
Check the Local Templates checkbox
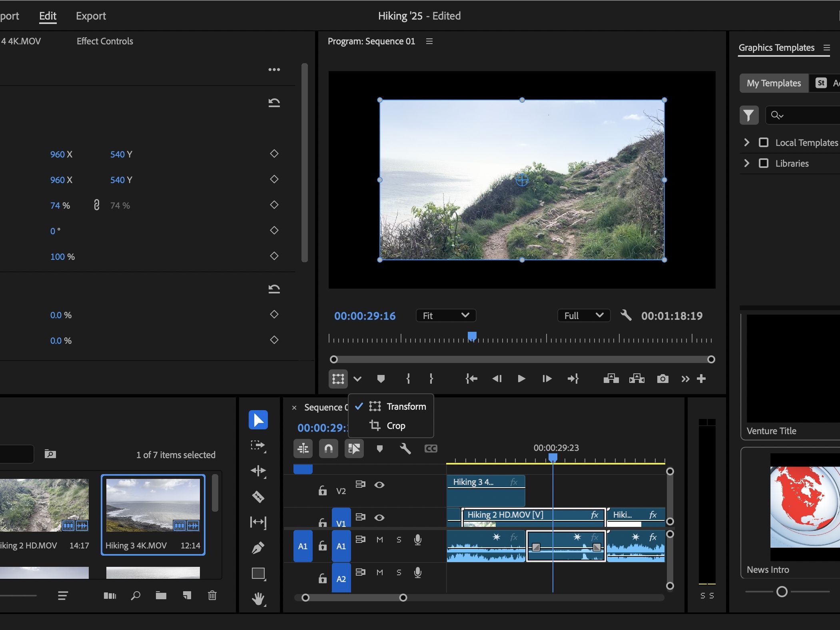[x=763, y=143]
